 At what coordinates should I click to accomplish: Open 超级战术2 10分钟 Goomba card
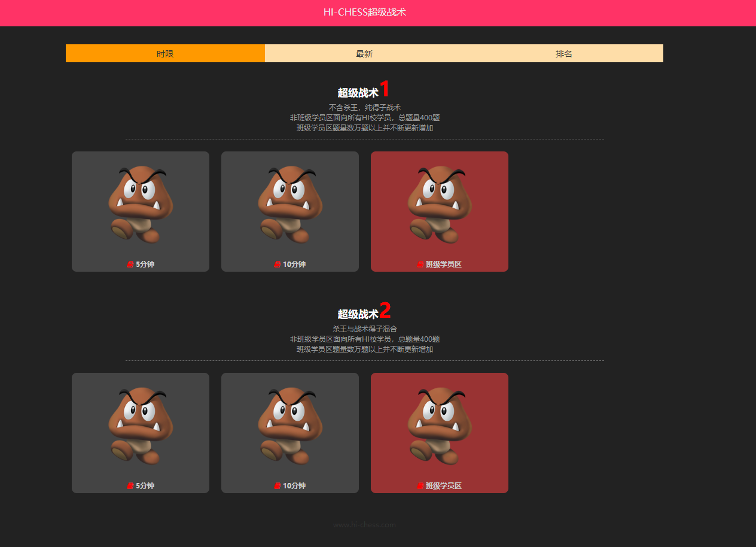coord(290,433)
